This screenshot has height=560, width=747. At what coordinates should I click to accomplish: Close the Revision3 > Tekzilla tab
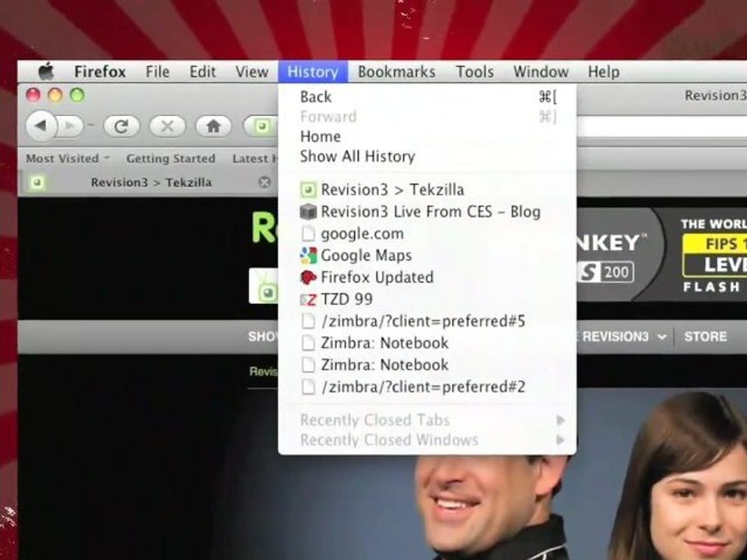pyautogui.click(x=265, y=182)
